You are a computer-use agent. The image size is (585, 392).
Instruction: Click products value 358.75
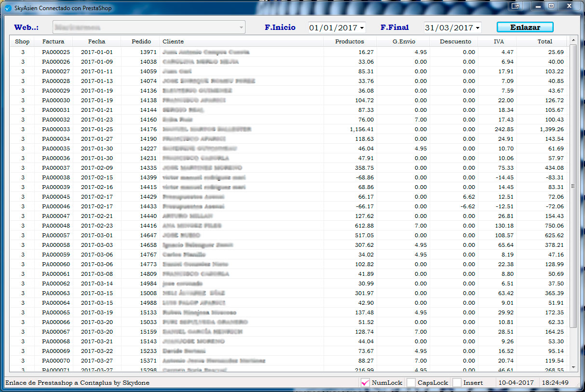[x=364, y=168]
